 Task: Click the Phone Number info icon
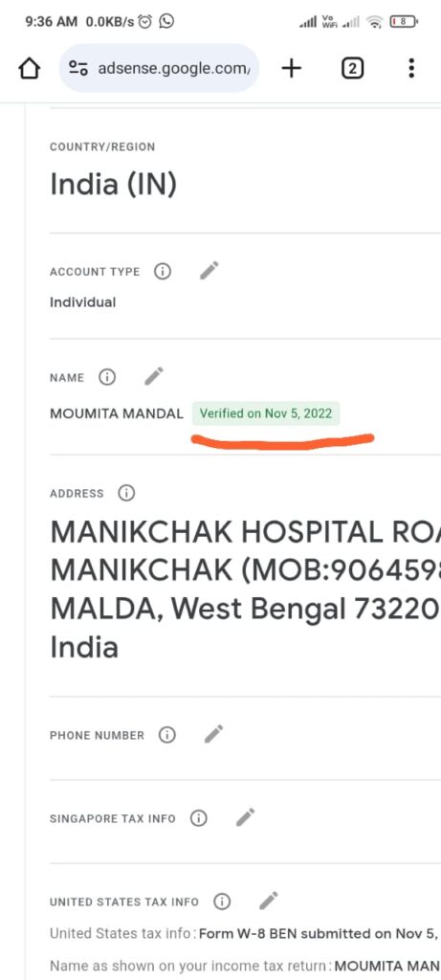166,735
